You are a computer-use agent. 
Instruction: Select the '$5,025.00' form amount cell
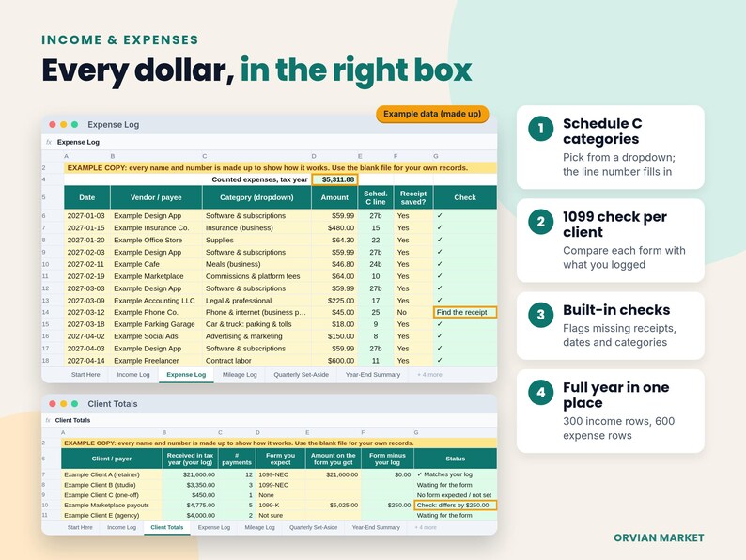pyautogui.click(x=333, y=506)
